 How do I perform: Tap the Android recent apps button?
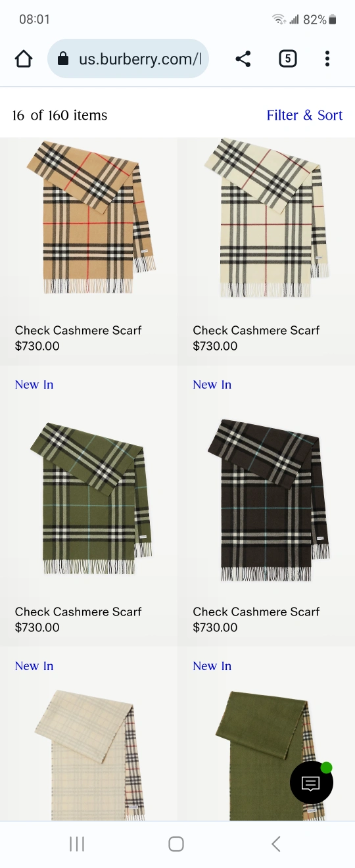(77, 844)
